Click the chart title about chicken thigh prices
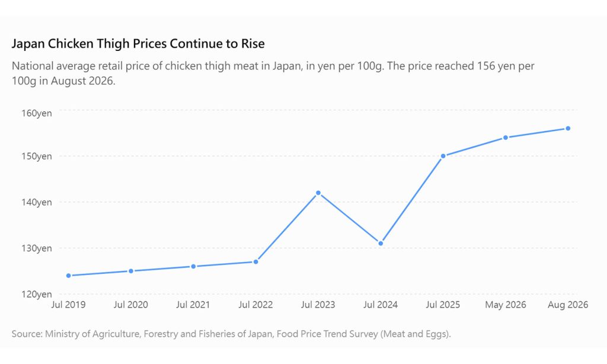This screenshot has height=364, width=607. click(138, 43)
